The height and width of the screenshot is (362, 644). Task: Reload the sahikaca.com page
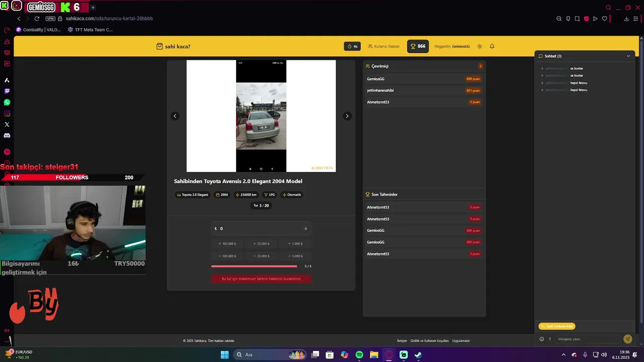click(x=37, y=19)
